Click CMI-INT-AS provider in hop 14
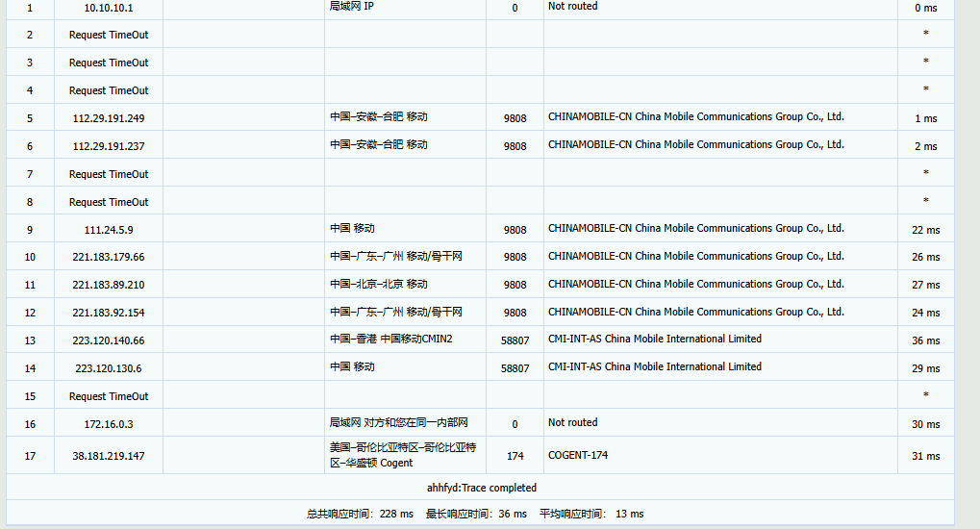 (x=654, y=366)
